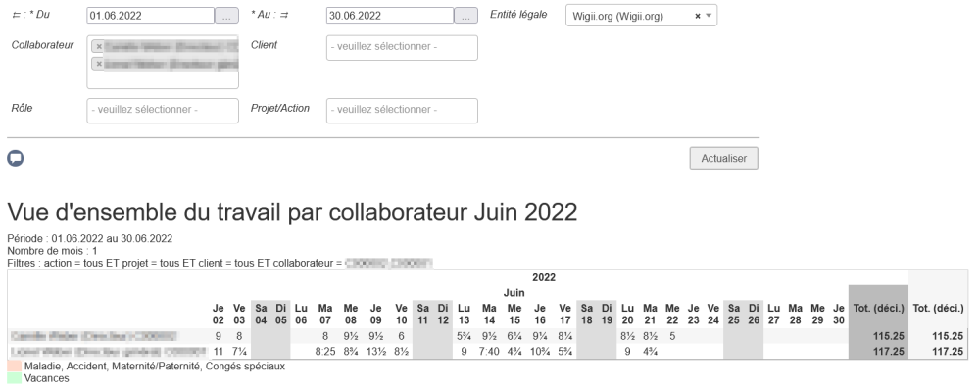Click the Maladie, Accident legend color swatch
The width and height of the screenshot is (980, 392).
(x=14, y=366)
